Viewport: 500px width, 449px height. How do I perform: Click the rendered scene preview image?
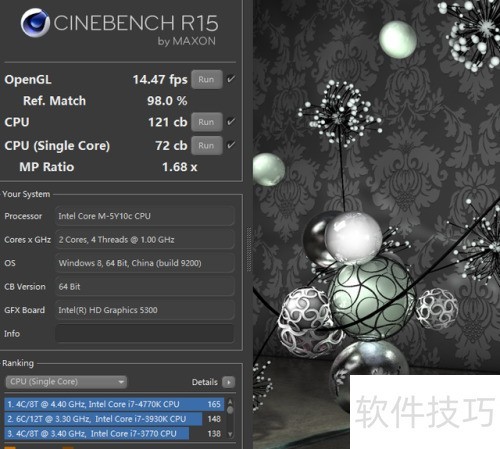point(376,224)
